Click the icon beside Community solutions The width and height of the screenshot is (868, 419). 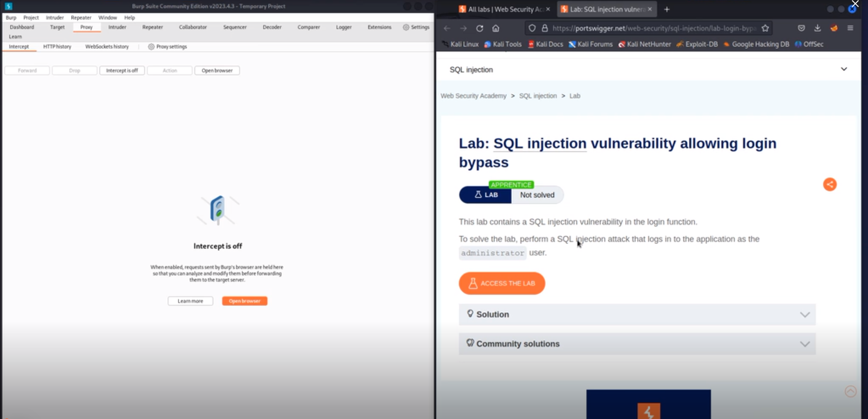470,343
